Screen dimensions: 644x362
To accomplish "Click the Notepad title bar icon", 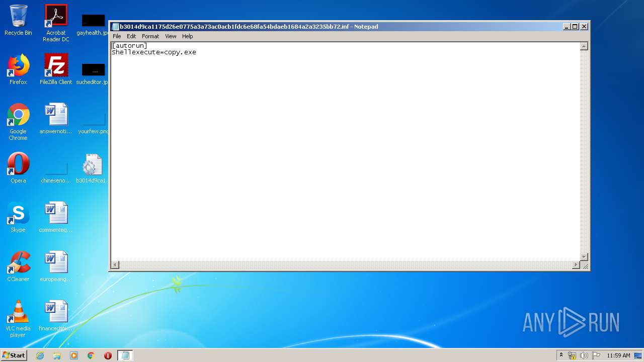I will click(x=115, y=27).
